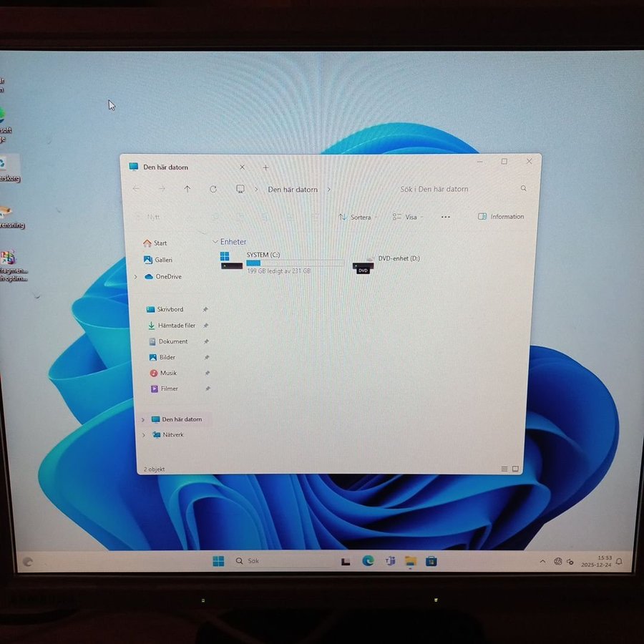Image resolution: width=644 pixels, height=644 pixels.
Task: Expand the OneDrive tree node
Action: click(136, 277)
